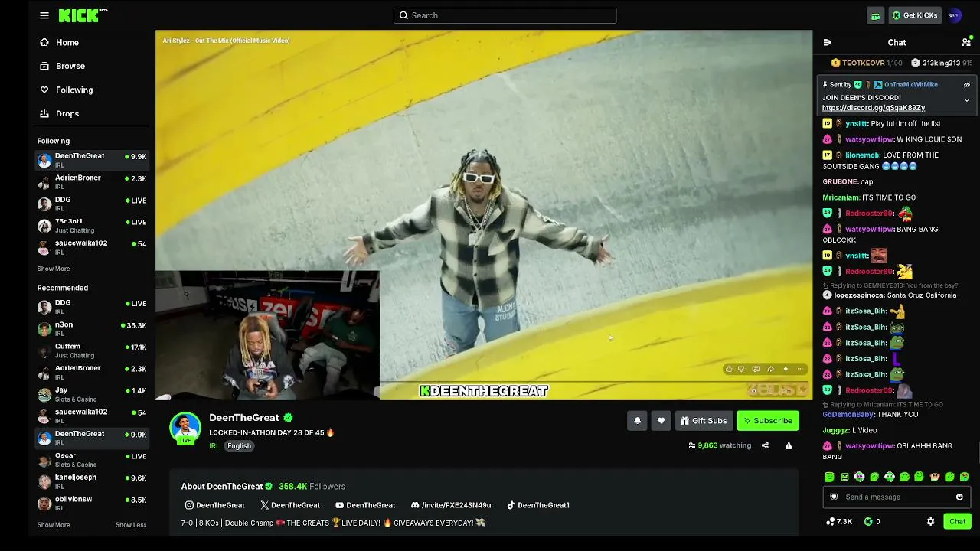Open the green drops icon in top bar
Screen dimensions: 980x551
click(875, 15)
